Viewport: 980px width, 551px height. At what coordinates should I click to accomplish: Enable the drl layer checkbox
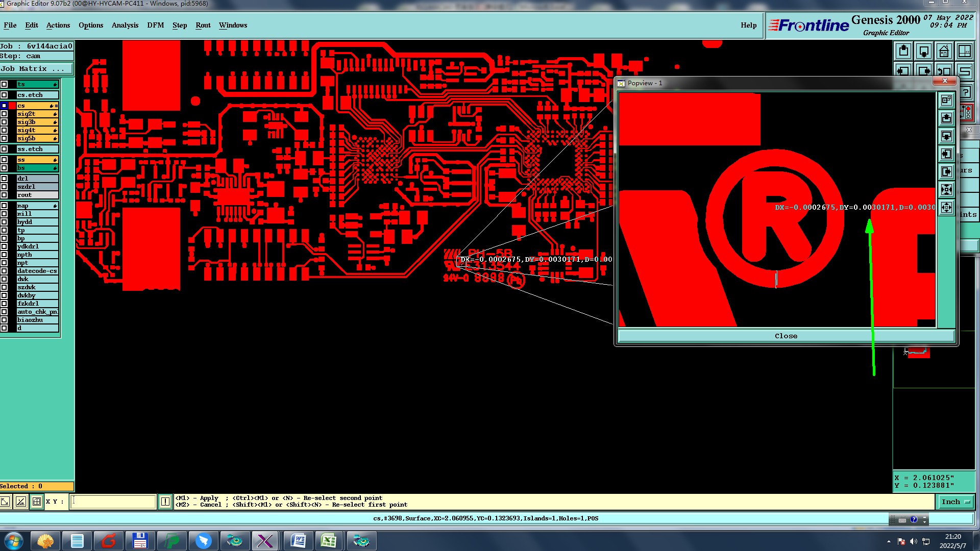click(x=4, y=179)
